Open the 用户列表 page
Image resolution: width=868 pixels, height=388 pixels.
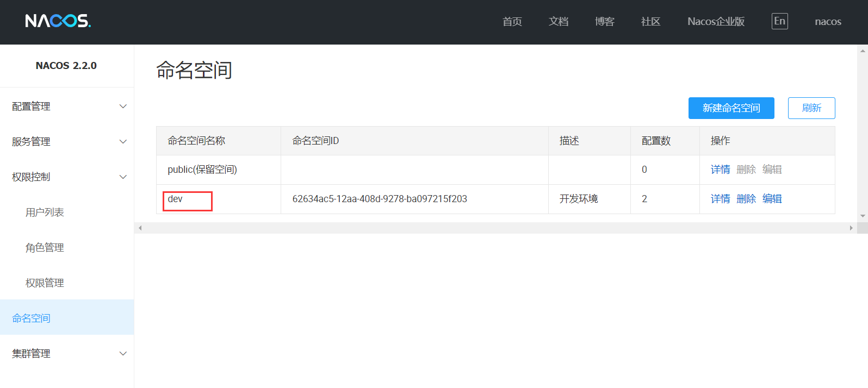tap(45, 212)
